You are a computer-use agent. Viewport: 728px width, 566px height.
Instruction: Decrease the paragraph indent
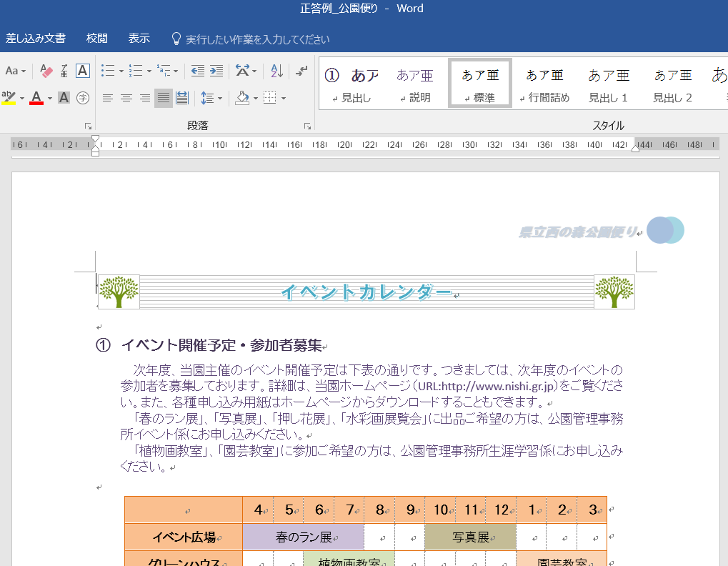(197, 71)
